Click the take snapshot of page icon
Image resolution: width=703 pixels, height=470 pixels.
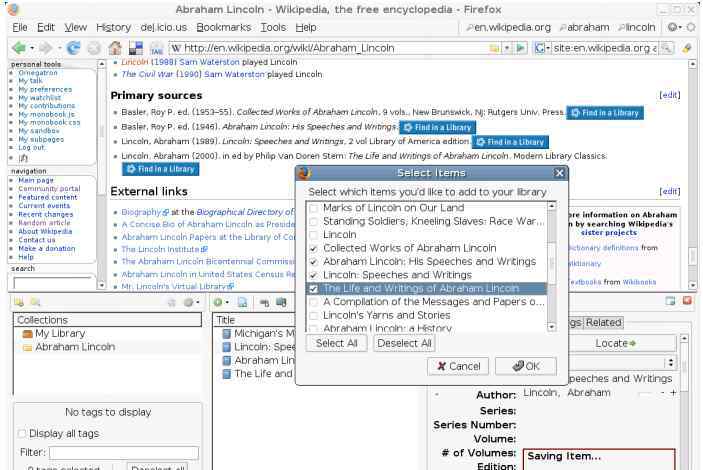point(281,303)
